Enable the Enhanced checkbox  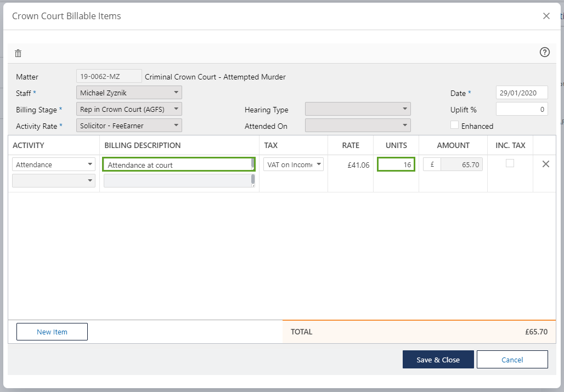pos(454,125)
